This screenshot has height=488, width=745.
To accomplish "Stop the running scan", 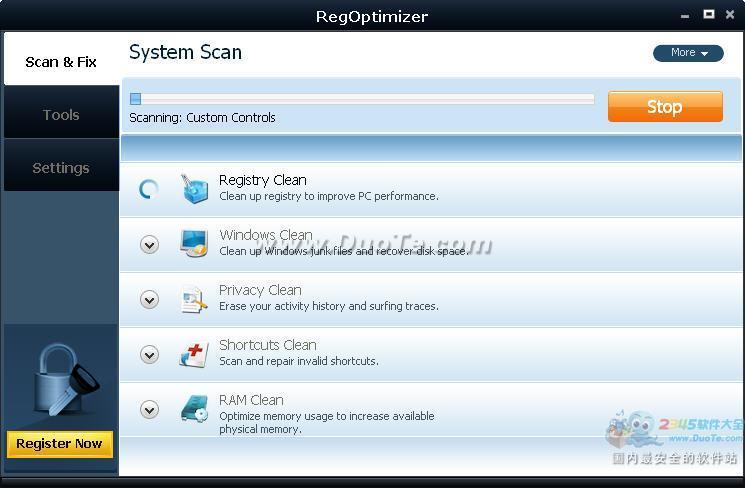I will pos(665,107).
